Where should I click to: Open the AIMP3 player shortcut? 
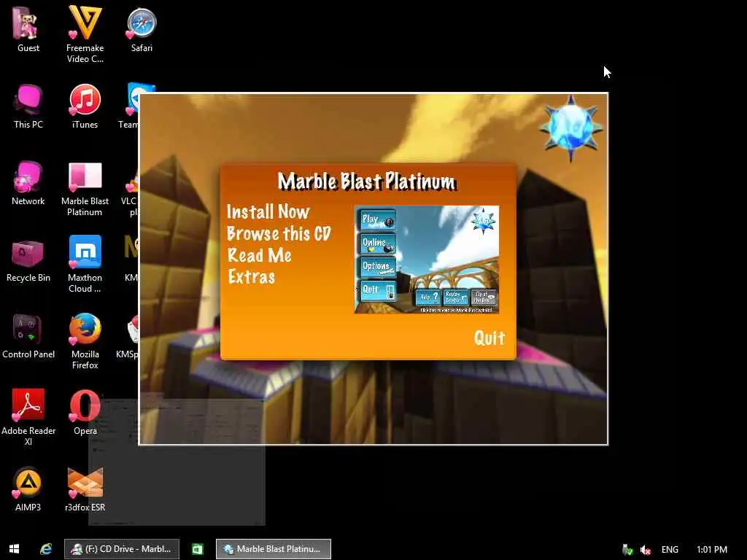click(28, 489)
